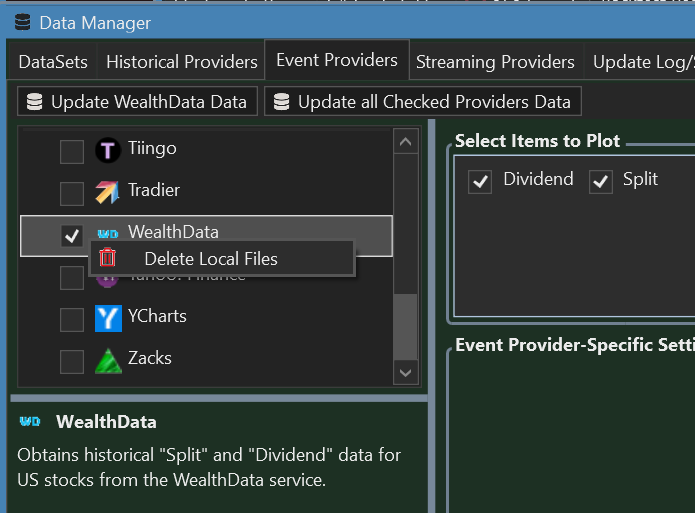Viewport: 695px width, 513px height.
Task: Click the Tradier arrow icon
Action: click(108, 192)
